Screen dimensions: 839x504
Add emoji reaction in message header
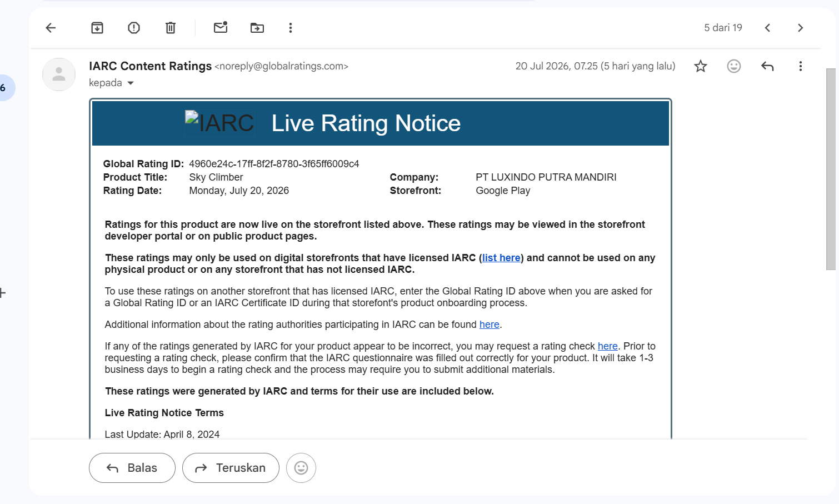(734, 66)
